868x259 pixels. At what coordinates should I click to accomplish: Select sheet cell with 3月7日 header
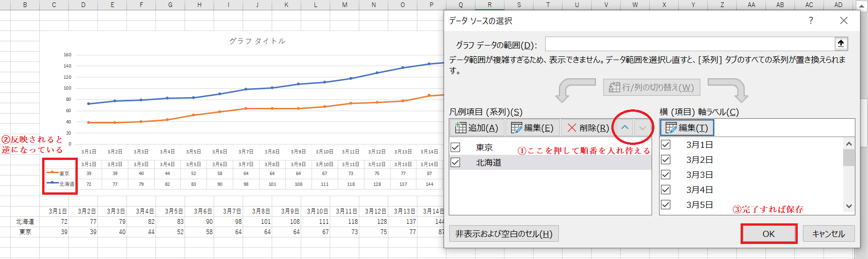(228, 211)
